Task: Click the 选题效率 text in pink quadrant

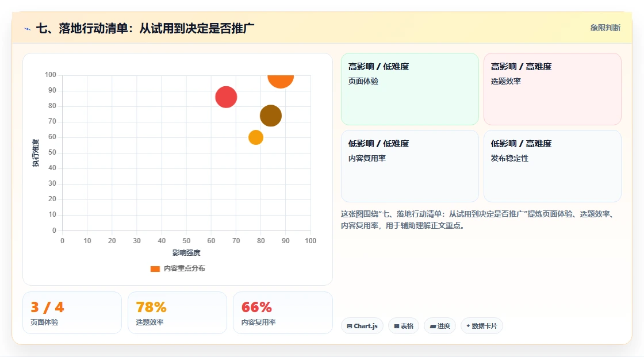Action: tap(506, 81)
